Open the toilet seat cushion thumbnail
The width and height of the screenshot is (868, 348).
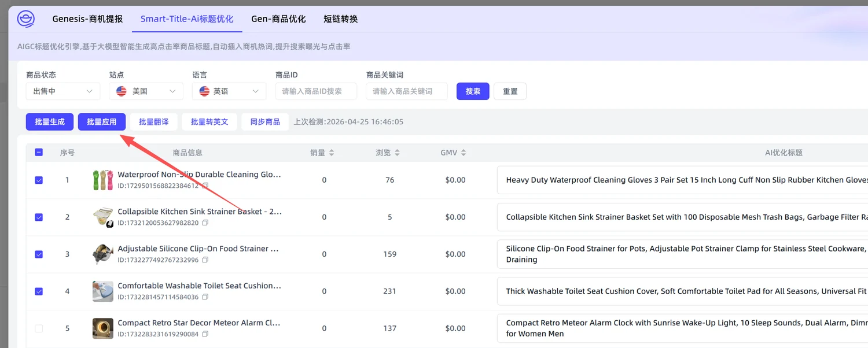(103, 291)
